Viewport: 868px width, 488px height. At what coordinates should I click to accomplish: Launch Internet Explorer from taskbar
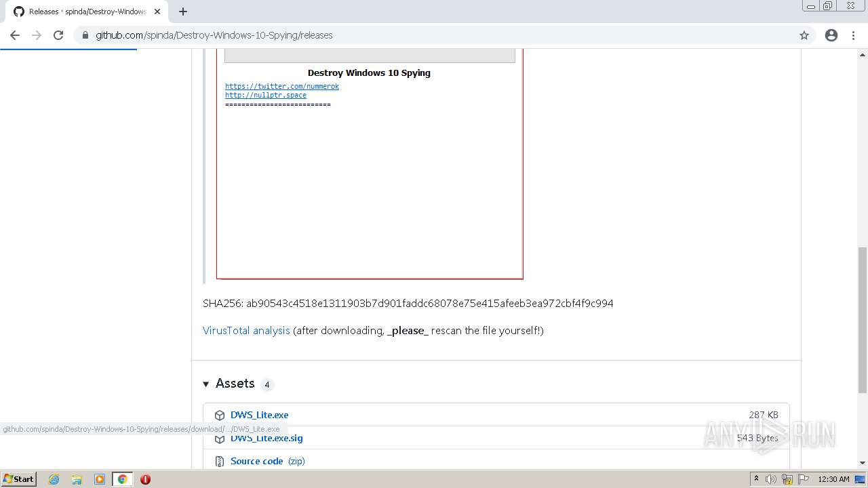pos(54,479)
